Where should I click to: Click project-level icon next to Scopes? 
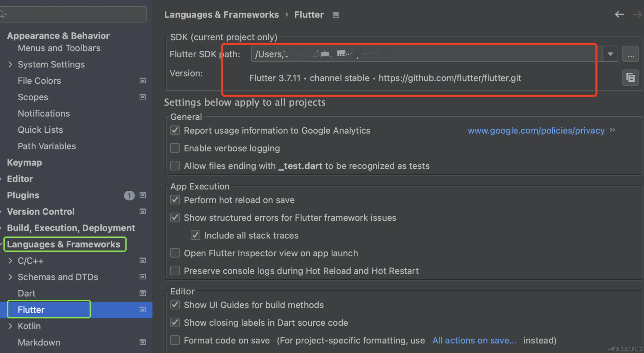142,97
